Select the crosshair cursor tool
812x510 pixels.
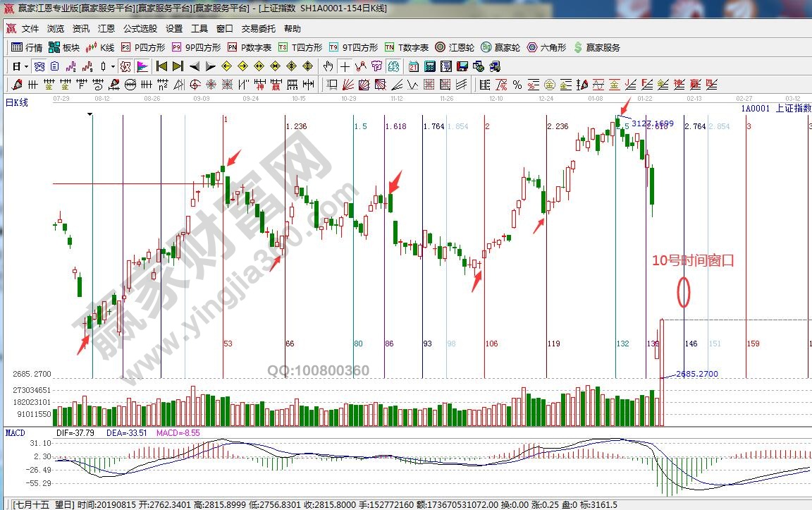(x=345, y=66)
